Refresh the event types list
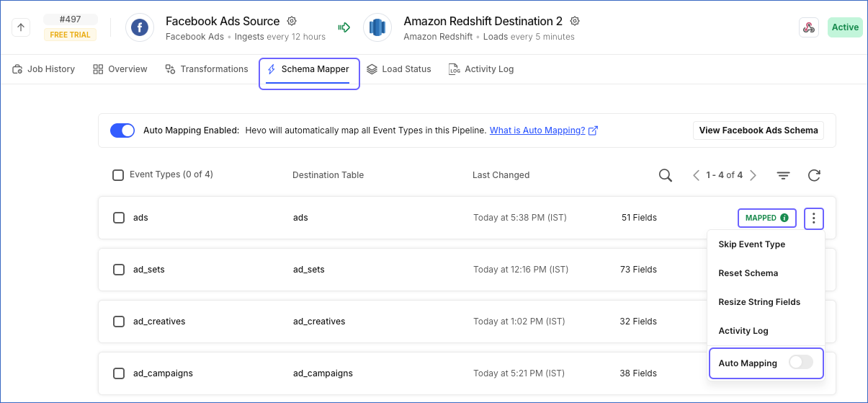868x403 pixels. (x=814, y=175)
